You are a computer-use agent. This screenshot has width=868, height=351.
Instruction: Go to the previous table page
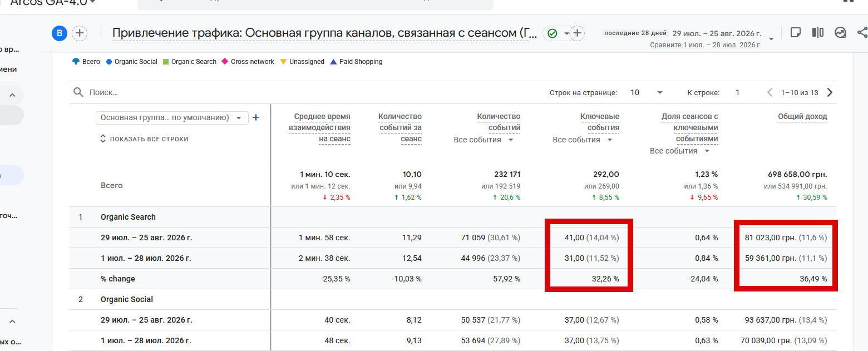[770, 92]
